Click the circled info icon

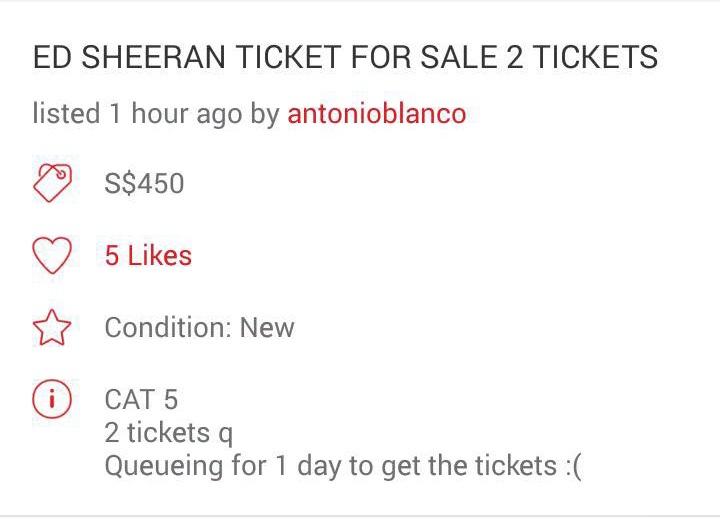pyautogui.click(x=52, y=400)
